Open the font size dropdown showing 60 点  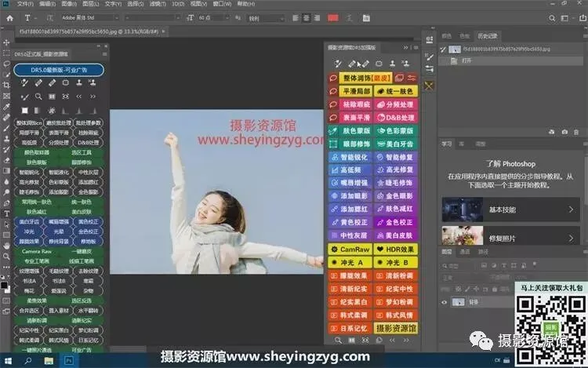point(214,18)
